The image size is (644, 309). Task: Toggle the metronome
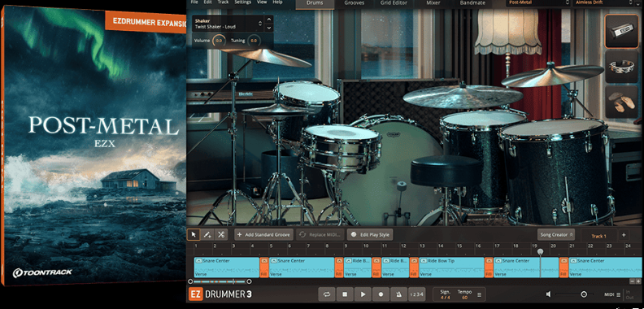(x=398, y=294)
